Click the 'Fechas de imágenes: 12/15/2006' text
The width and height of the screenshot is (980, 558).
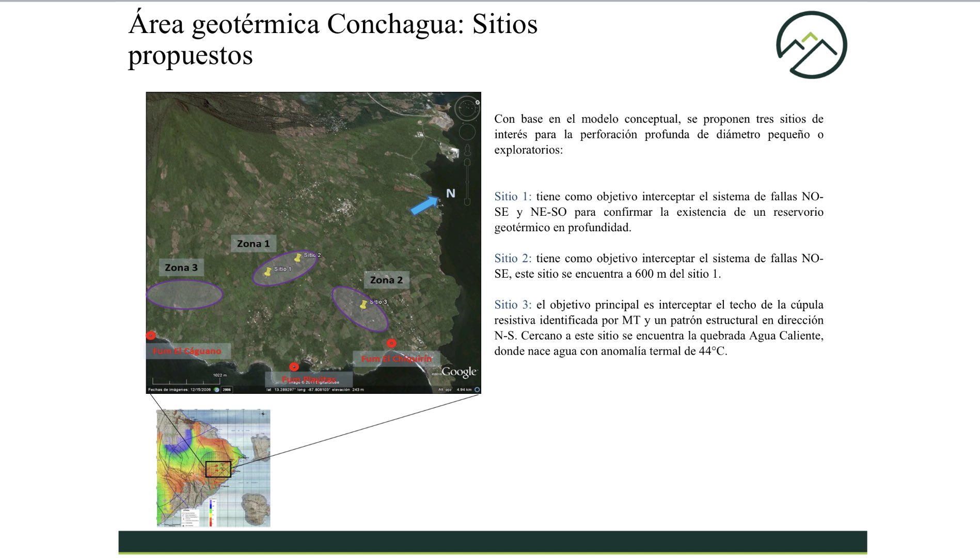pyautogui.click(x=180, y=390)
